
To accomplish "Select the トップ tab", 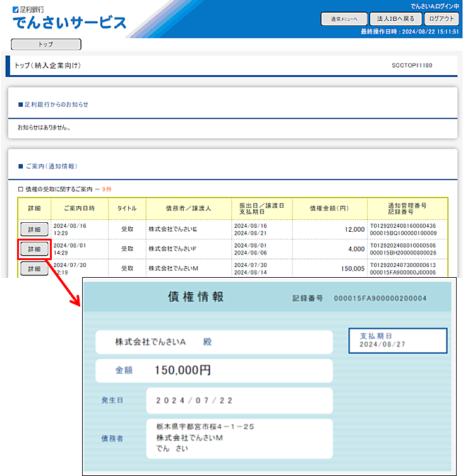I will point(46,45).
